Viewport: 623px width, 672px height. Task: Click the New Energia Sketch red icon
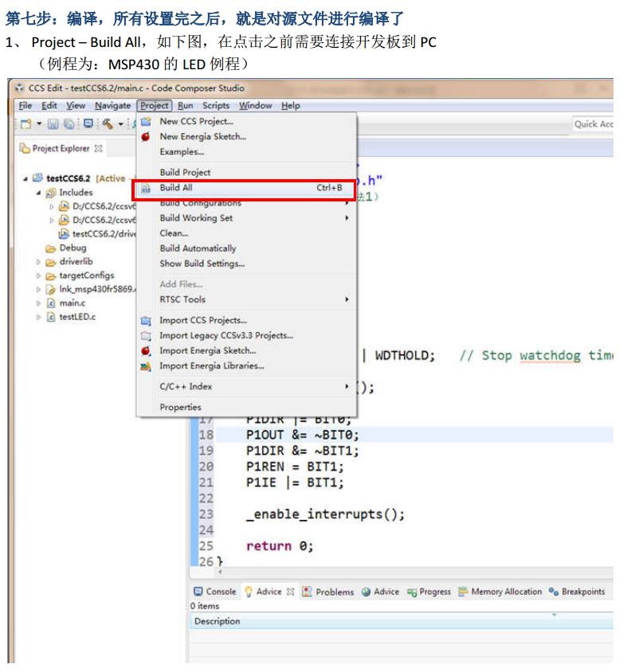146,137
